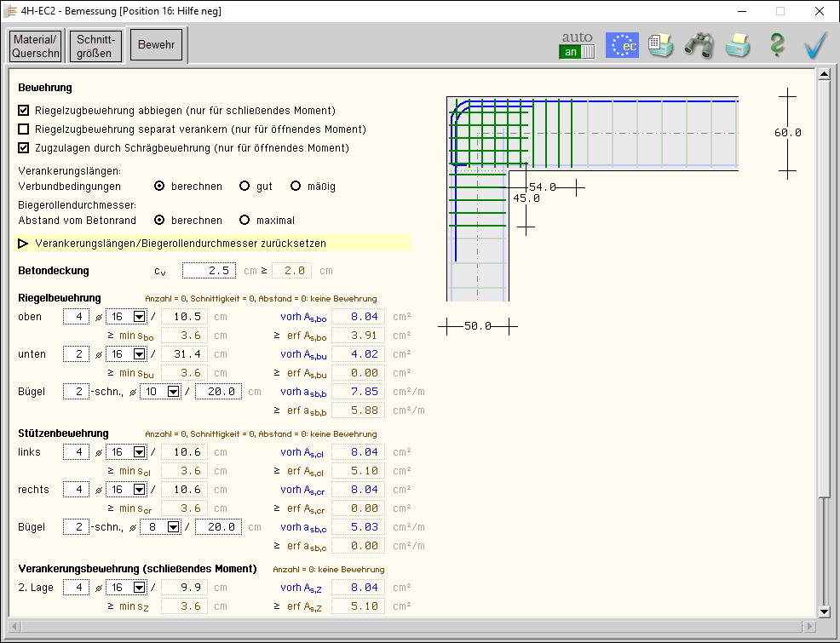Select 'maximal' Abstand vom Betonrand option
This screenshot has width=840, height=643.
tap(245, 220)
